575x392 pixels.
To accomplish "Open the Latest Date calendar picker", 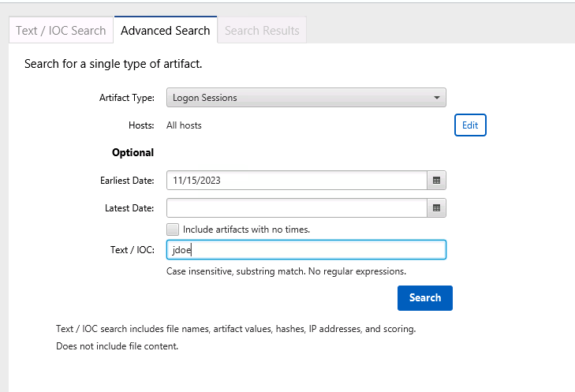I will 436,208.
